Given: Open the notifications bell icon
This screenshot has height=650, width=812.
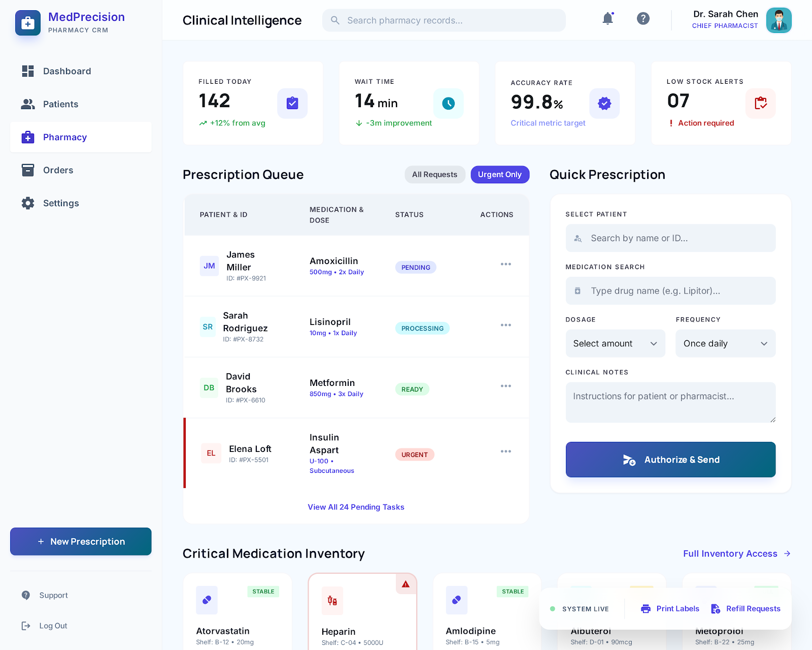Looking at the screenshot, I should coord(607,18).
